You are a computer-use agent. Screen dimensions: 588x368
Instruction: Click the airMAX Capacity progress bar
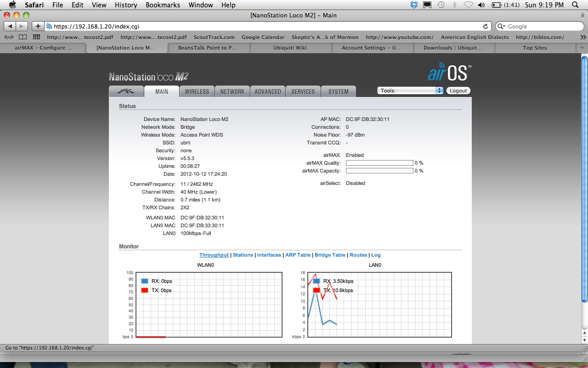379,171
